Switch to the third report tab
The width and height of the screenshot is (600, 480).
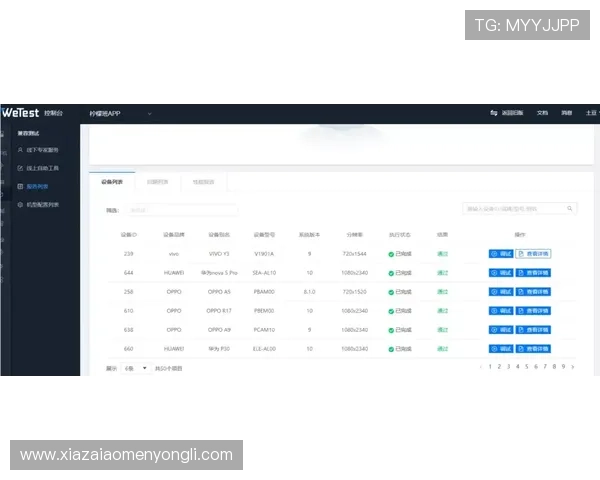tap(205, 181)
